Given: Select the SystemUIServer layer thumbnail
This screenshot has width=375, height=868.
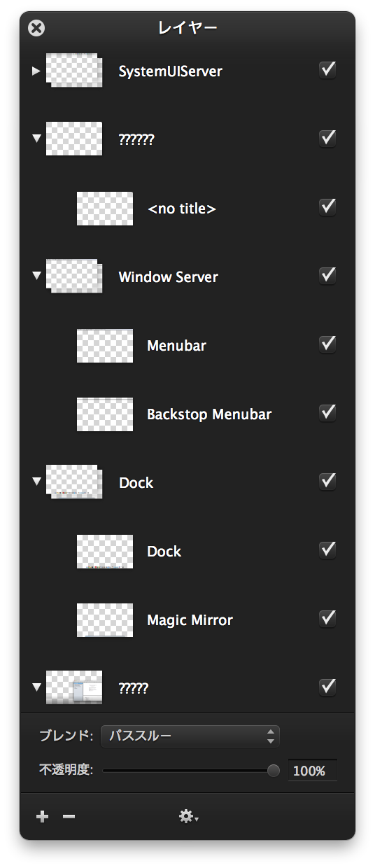Looking at the screenshot, I should tap(74, 70).
